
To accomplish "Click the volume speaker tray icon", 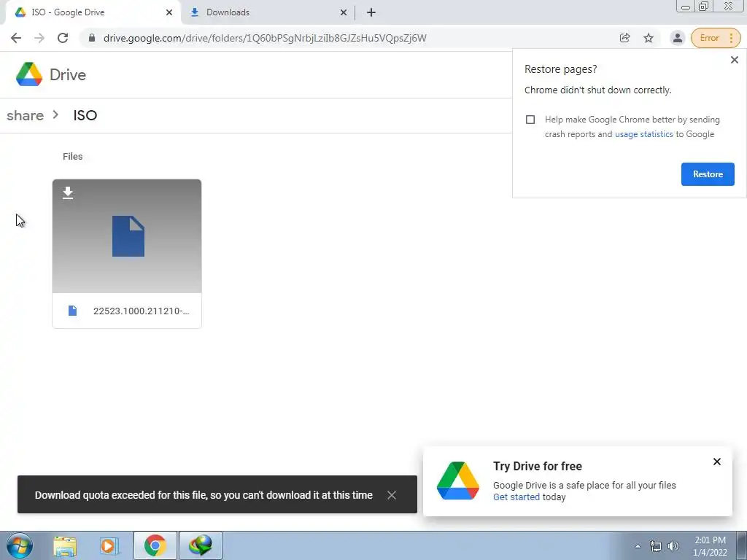I will (x=673, y=546).
